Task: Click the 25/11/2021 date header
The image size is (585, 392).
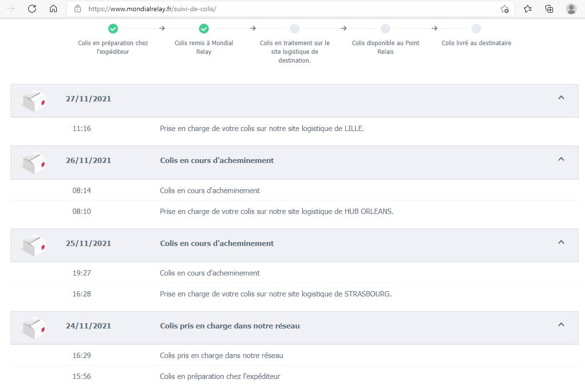Action: [88, 244]
